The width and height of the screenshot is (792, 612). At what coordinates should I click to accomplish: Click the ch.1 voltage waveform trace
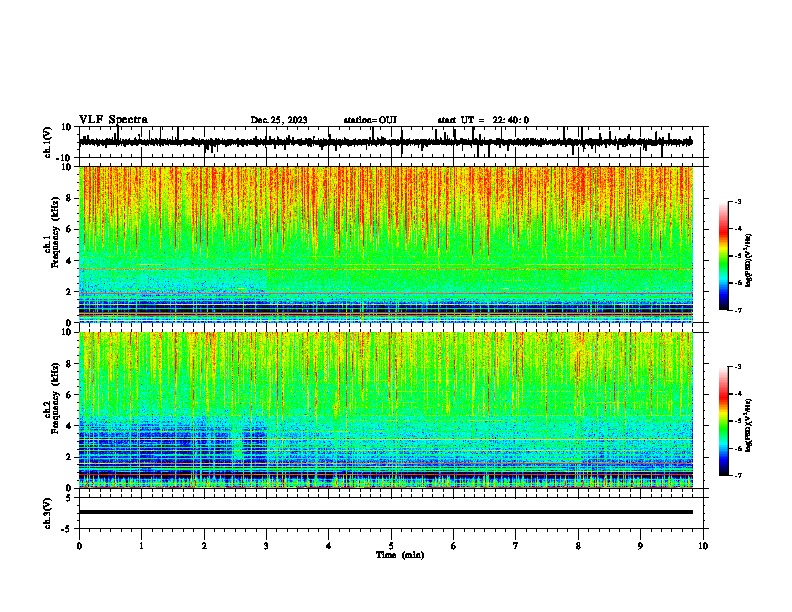pos(385,142)
